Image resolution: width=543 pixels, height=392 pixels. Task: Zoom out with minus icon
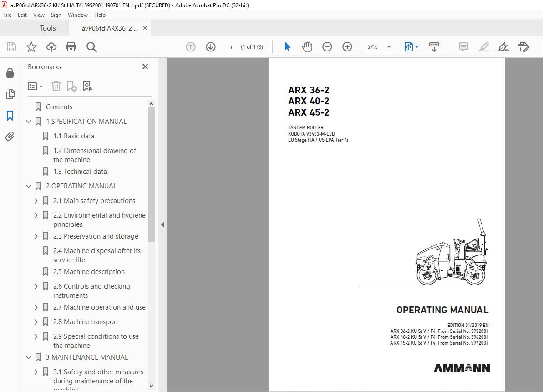tap(327, 47)
